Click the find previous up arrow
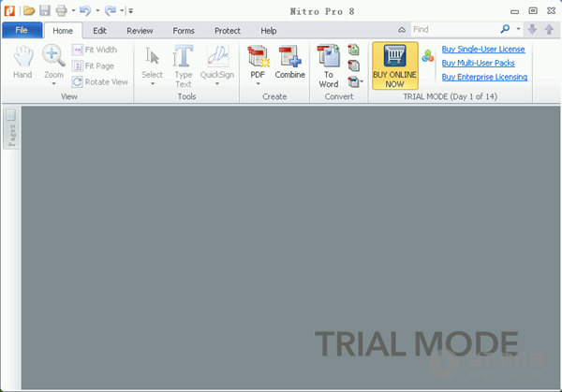This screenshot has height=392, width=562. point(549,29)
